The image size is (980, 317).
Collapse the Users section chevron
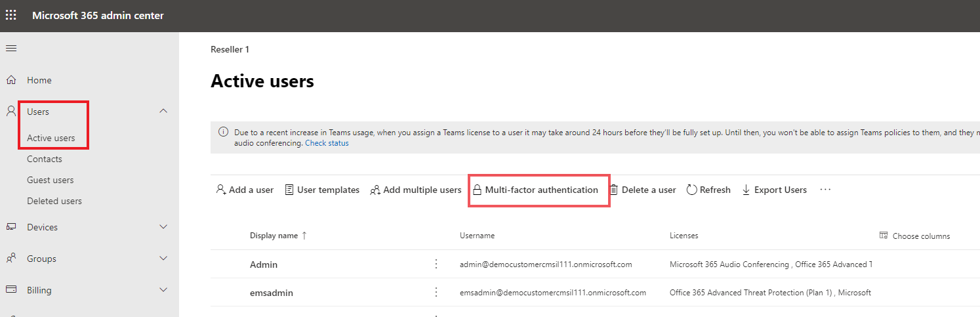tap(164, 112)
